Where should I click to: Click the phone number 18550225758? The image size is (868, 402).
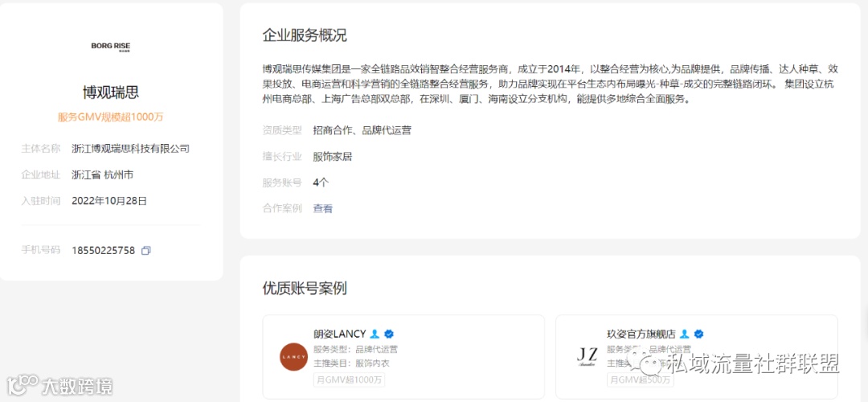pyautogui.click(x=104, y=250)
